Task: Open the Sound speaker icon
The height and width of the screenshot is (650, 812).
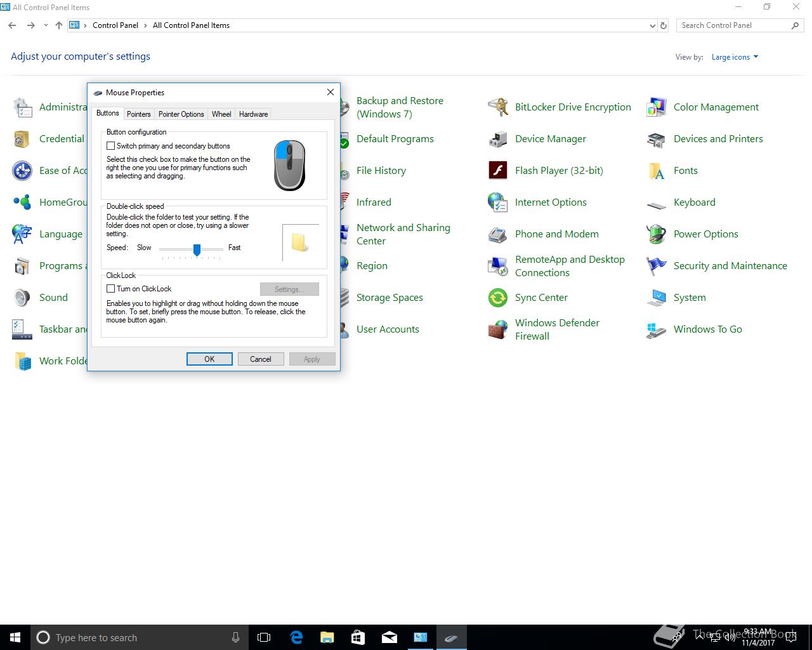Action: coord(22,298)
